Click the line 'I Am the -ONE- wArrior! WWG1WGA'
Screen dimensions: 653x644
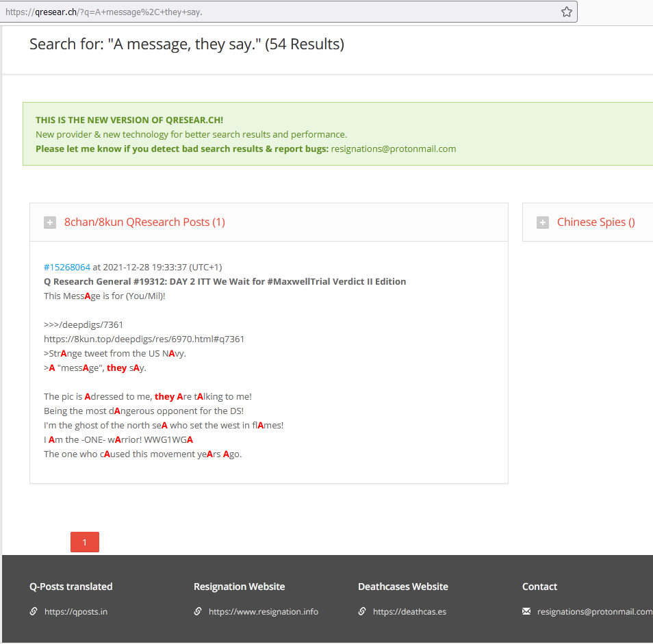coord(118,440)
